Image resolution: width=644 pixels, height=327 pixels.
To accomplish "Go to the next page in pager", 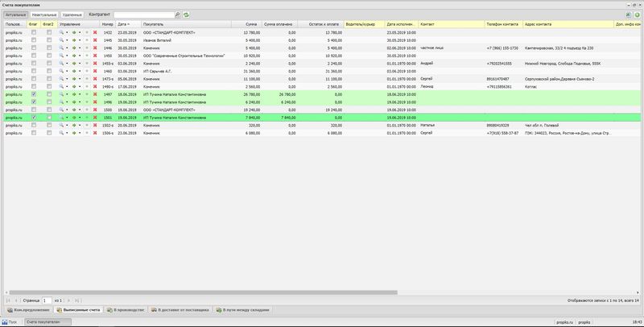I will [x=69, y=300].
